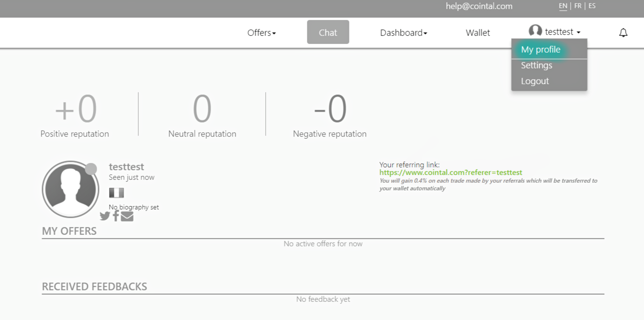Screen dimensions: 644x320
Task: Switch language to ES
Action: tap(592, 6)
